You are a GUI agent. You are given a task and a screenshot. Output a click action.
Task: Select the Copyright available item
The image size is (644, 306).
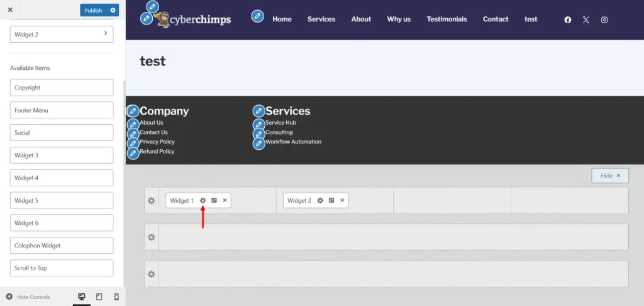point(62,88)
